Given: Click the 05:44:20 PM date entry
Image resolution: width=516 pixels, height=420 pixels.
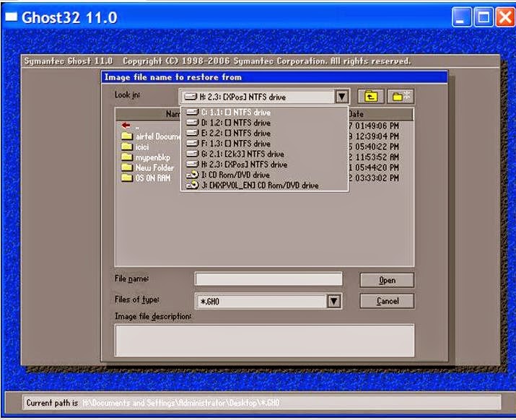Looking at the screenshot, I should point(377,167).
